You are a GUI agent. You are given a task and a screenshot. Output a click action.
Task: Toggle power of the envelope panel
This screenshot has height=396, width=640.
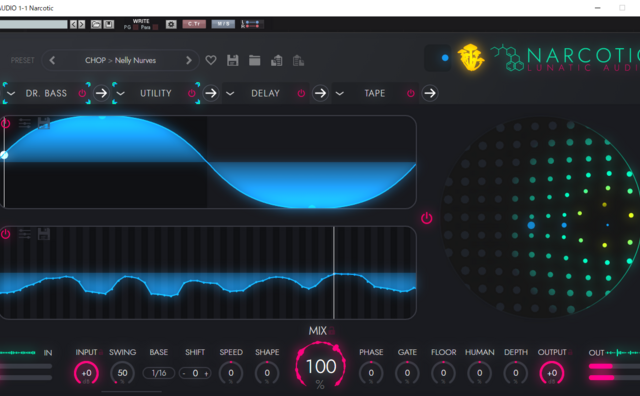[x=5, y=234]
